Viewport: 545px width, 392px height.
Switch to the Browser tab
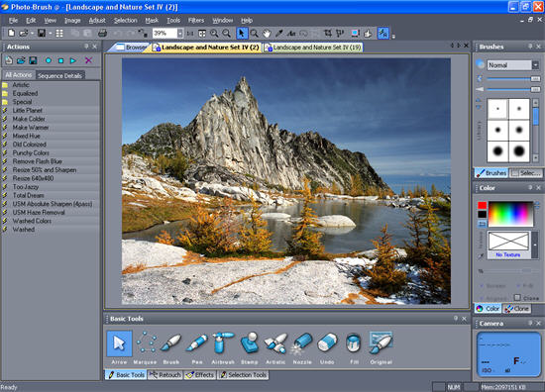tap(131, 48)
